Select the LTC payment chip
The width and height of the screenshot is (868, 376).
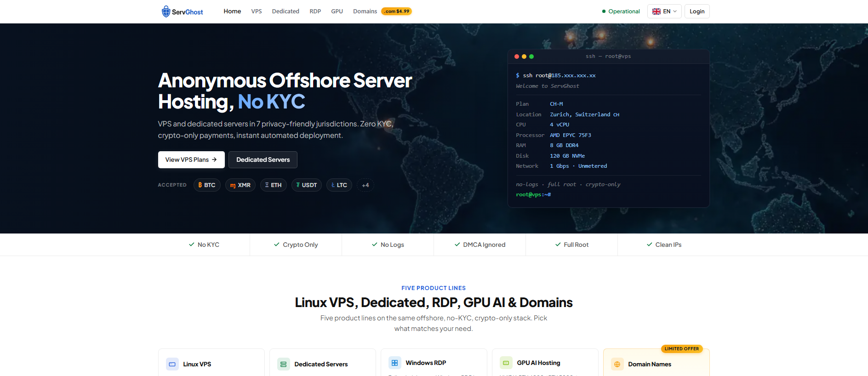click(339, 185)
